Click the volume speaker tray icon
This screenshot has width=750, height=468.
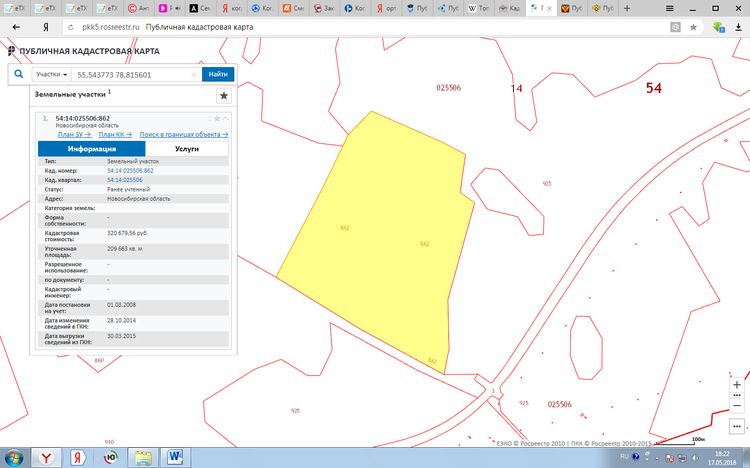694,458
